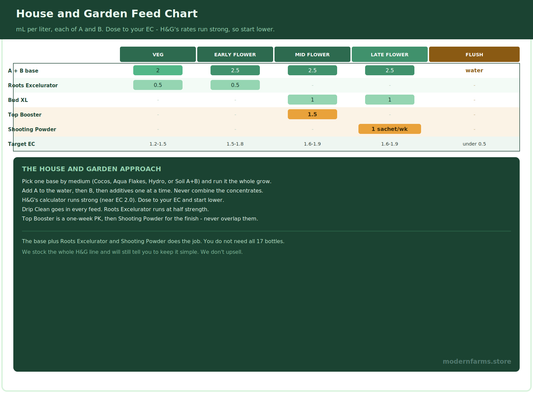
Task: Click the EARLY FLOWER column header
Action: (235, 54)
